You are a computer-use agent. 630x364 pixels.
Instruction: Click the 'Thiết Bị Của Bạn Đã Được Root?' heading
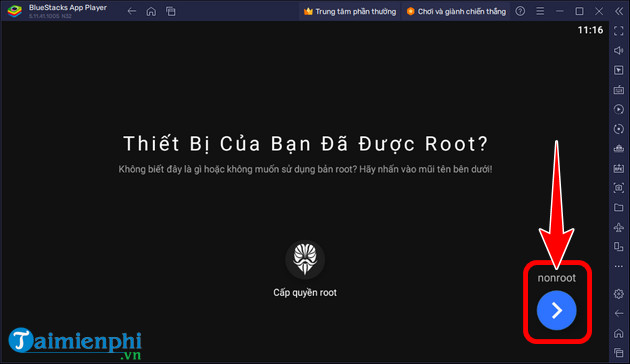click(x=305, y=144)
